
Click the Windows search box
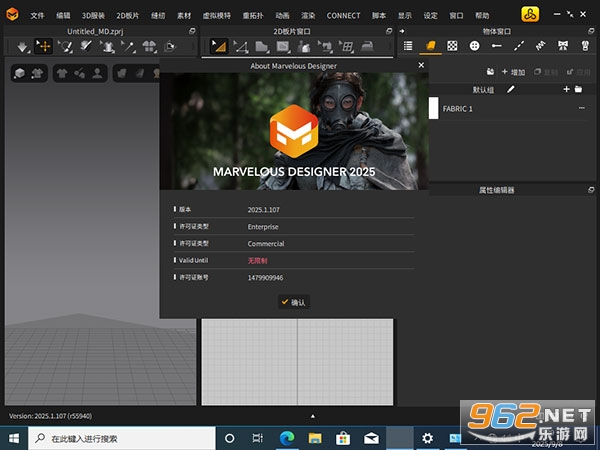(x=122, y=439)
